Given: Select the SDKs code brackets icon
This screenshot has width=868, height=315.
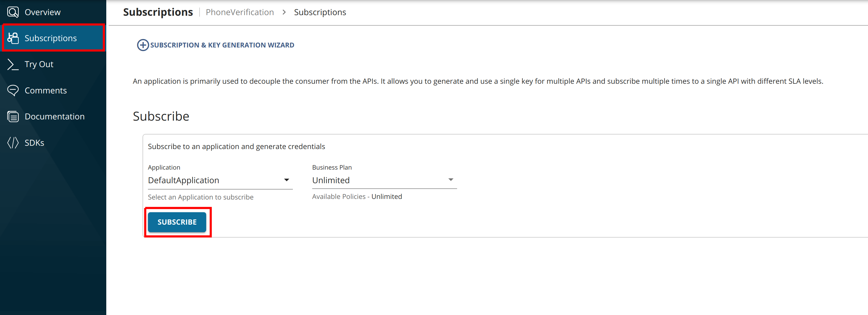Looking at the screenshot, I should coord(13,142).
